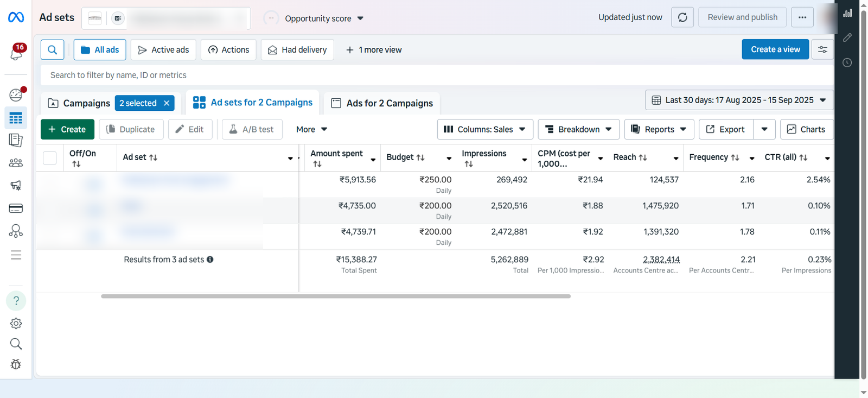Image resolution: width=868 pixels, height=398 pixels.
Task: Click the Create a view button
Action: (x=775, y=49)
